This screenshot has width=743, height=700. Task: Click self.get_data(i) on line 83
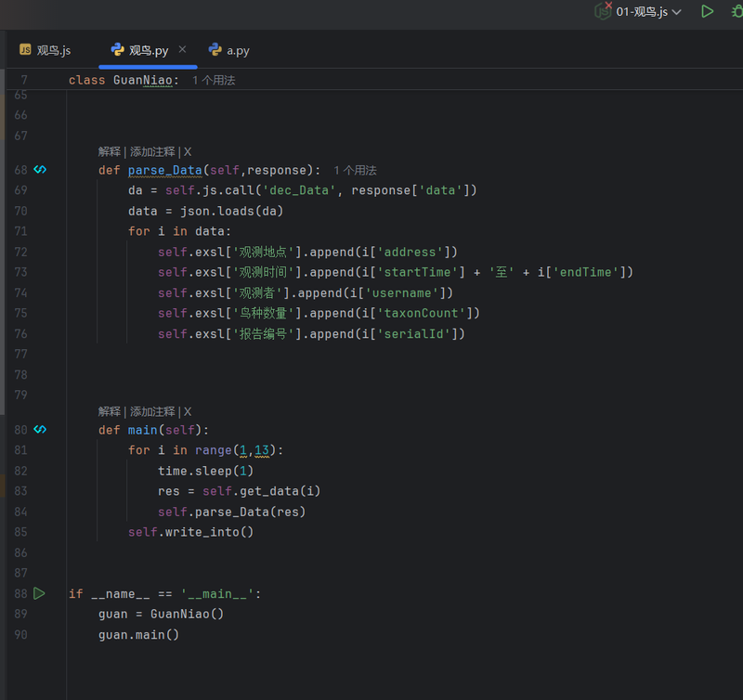tap(262, 491)
